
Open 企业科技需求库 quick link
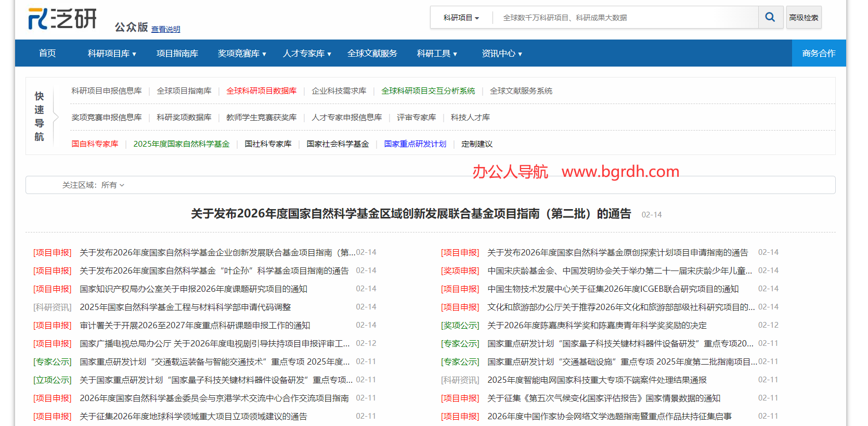click(x=339, y=91)
